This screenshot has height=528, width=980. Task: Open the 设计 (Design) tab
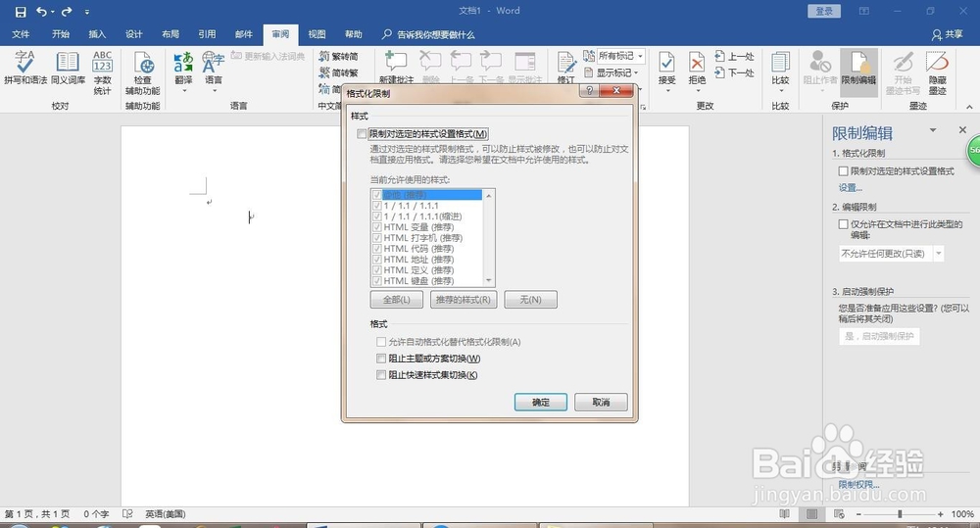133,34
